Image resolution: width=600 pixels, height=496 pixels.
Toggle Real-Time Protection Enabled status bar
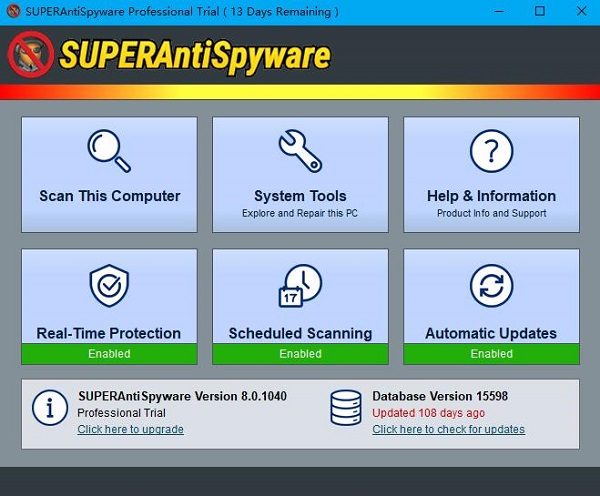pos(109,354)
